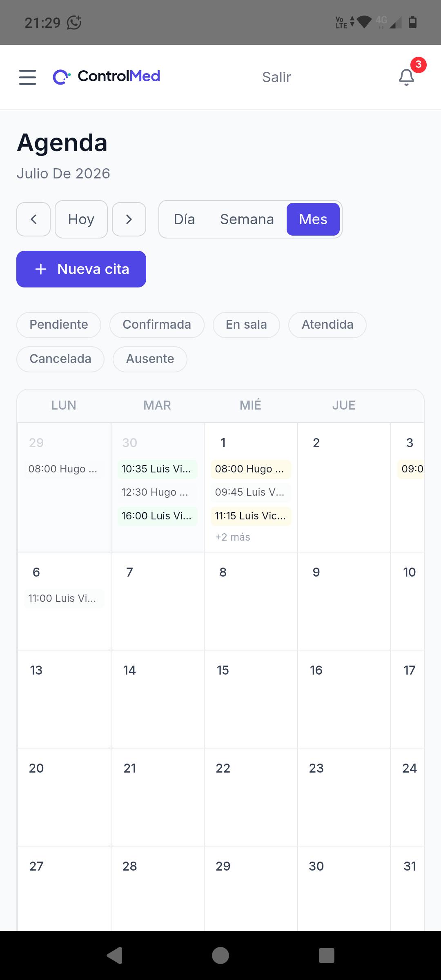Toggle the Cancelada status filter
Viewport: 441px width, 980px height.
(x=60, y=359)
